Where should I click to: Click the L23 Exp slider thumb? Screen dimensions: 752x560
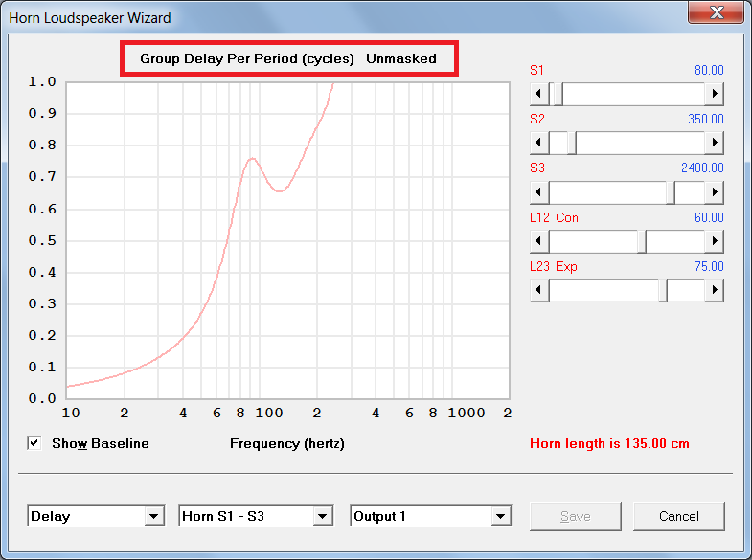pyautogui.click(x=663, y=290)
